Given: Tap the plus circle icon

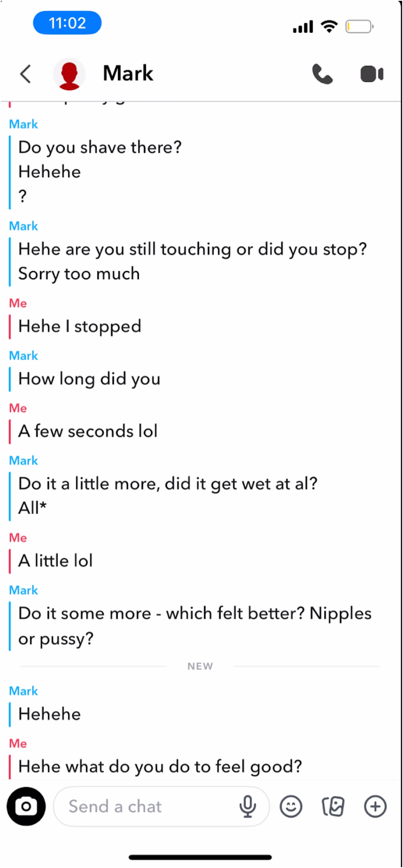Looking at the screenshot, I should click(375, 806).
